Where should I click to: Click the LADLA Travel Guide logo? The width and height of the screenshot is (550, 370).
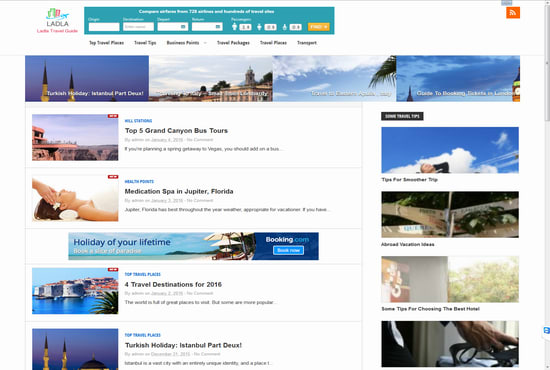coord(58,21)
